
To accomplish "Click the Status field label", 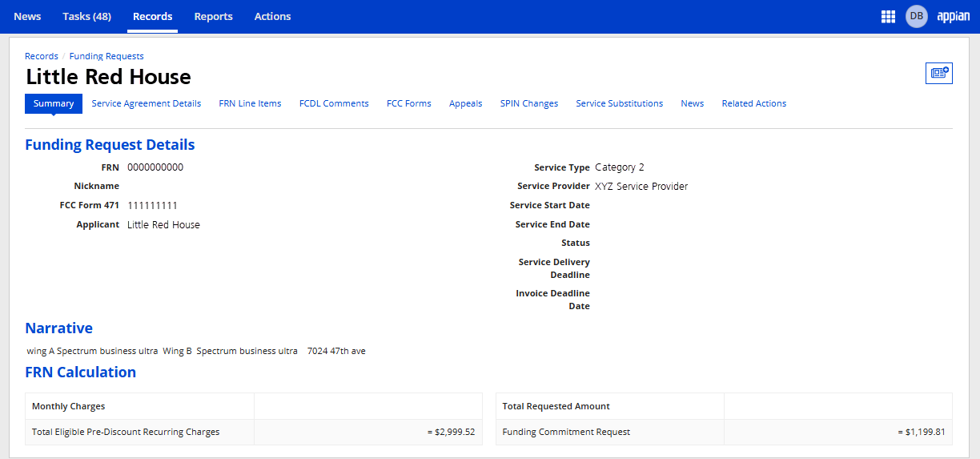I will click(576, 244).
